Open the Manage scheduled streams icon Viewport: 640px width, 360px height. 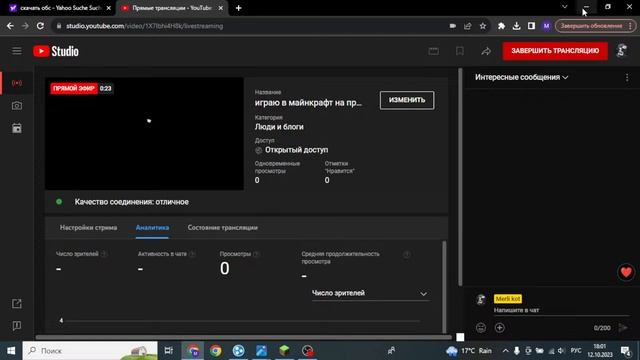(17, 128)
